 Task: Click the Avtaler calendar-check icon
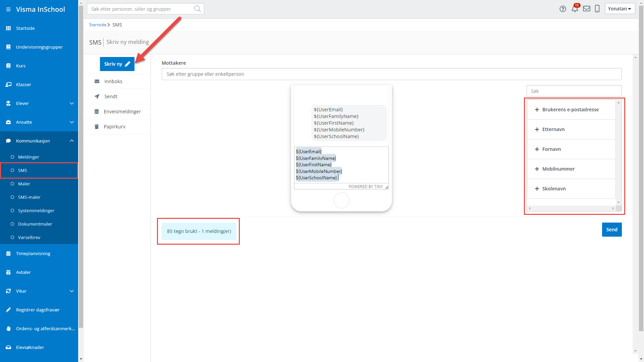click(8, 272)
